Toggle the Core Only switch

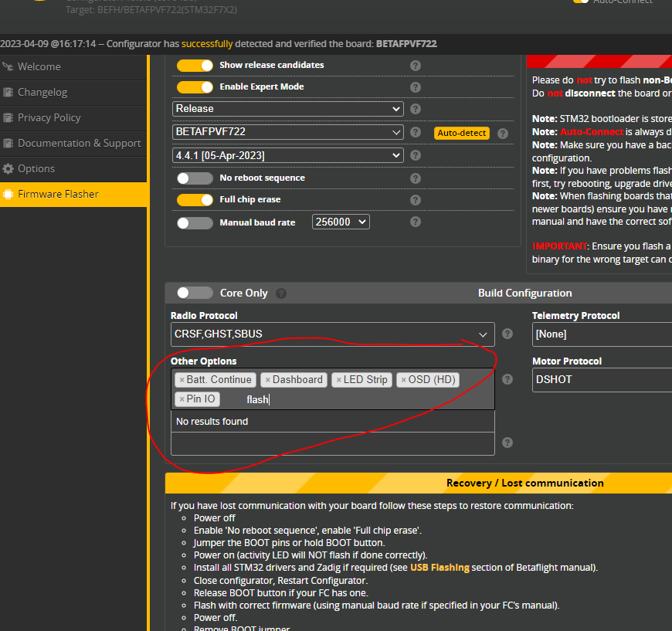(195, 293)
